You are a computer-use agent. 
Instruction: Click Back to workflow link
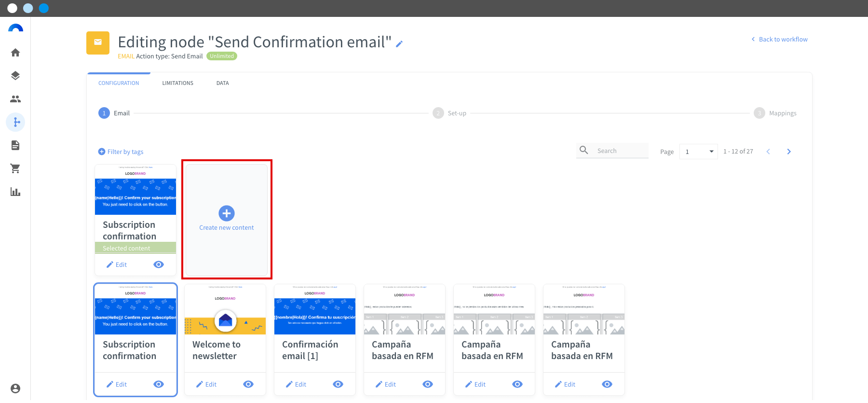779,39
